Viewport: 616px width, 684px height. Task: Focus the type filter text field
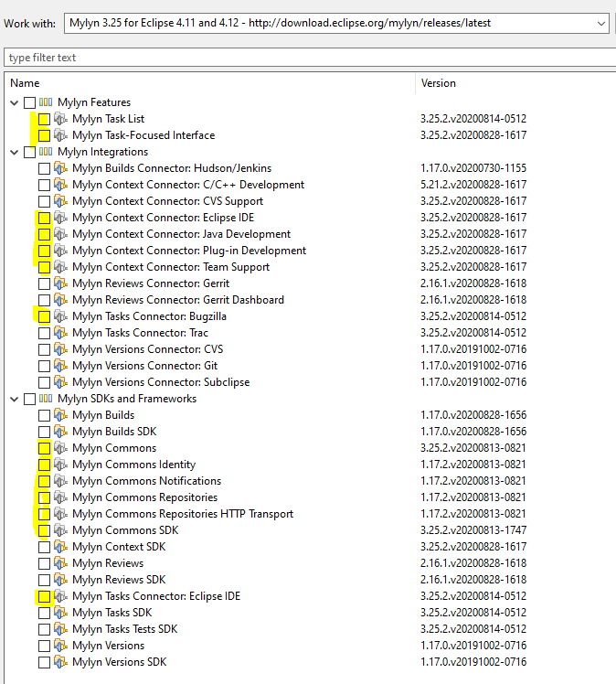pos(310,58)
